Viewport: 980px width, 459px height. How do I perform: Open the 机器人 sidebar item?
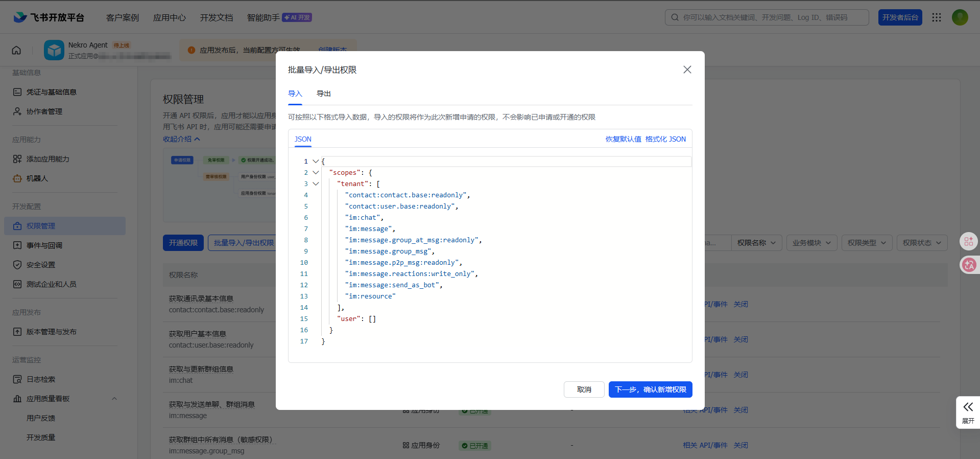(37, 178)
